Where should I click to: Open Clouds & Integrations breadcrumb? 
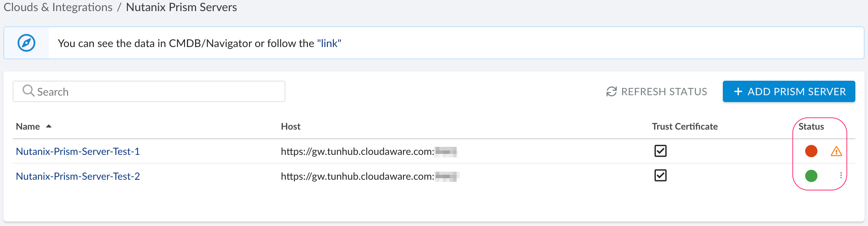pyautogui.click(x=58, y=7)
